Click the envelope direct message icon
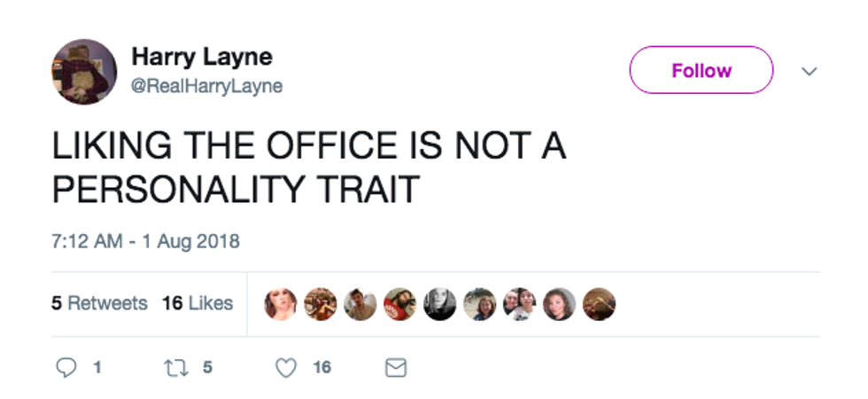868x399 pixels. click(x=396, y=367)
